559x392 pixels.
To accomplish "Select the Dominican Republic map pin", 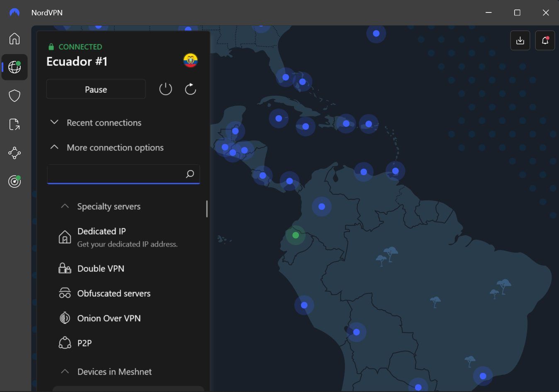I will [x=346, y=123].
